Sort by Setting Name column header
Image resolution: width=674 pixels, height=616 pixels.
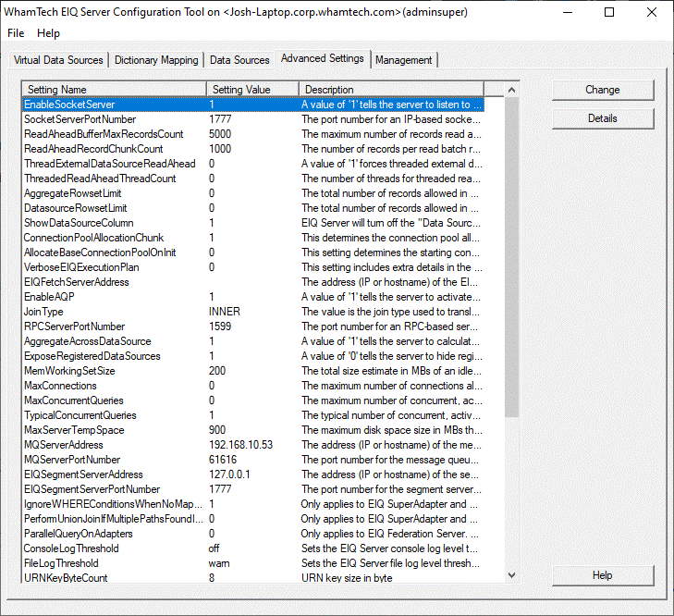[115, 90]
